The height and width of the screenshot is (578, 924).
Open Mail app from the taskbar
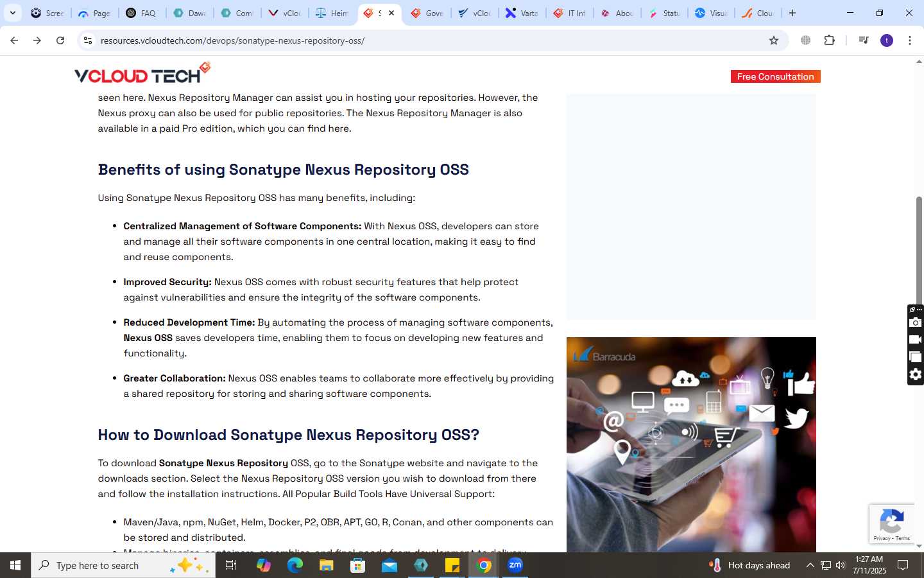389,565
